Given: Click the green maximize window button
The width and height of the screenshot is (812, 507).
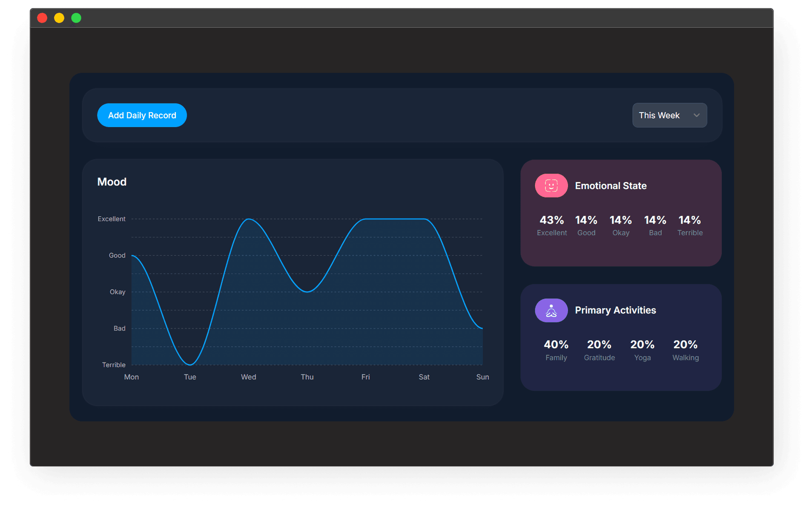Looking at the screenshot, I should 76,18.
